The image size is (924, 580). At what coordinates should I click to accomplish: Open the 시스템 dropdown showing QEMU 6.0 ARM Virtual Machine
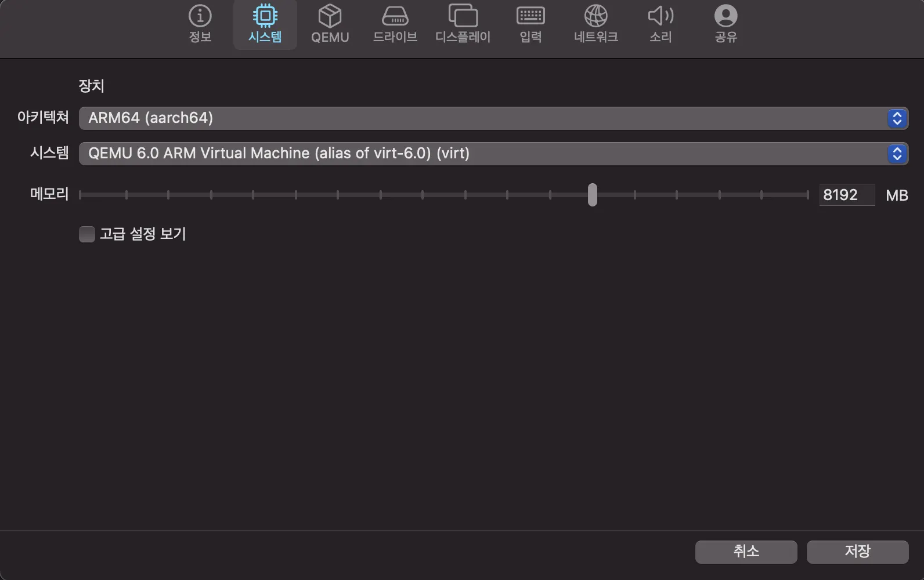493,154
